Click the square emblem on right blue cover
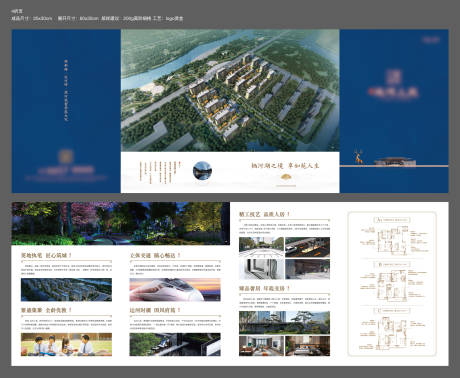The height and width of the screenshot is (378, 460). point(393,77)
